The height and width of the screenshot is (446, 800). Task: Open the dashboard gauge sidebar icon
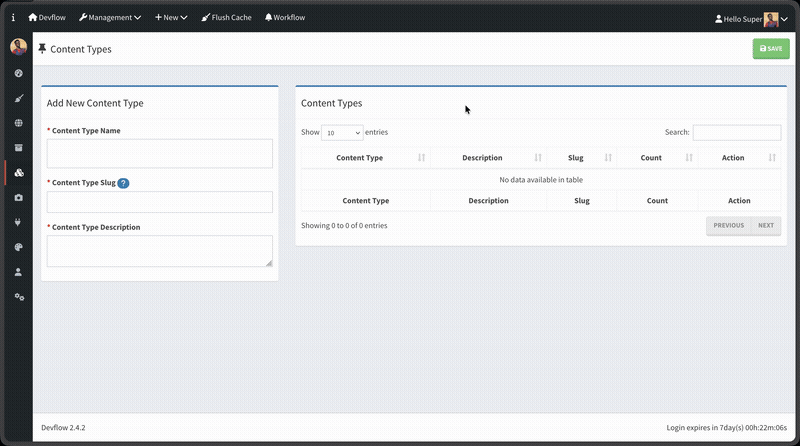click(18, 73)
